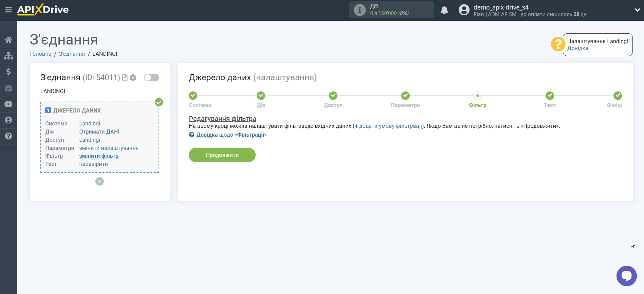The width and height of the screenshot is (644, 294).
Task: Expand the account dropdown chevron
Action: 637,10
